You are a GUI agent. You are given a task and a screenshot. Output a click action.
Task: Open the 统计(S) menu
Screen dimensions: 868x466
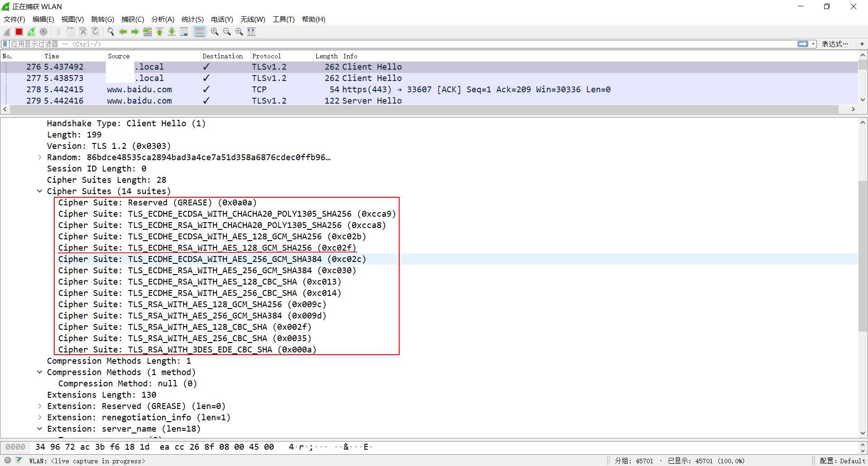point(193,19)
